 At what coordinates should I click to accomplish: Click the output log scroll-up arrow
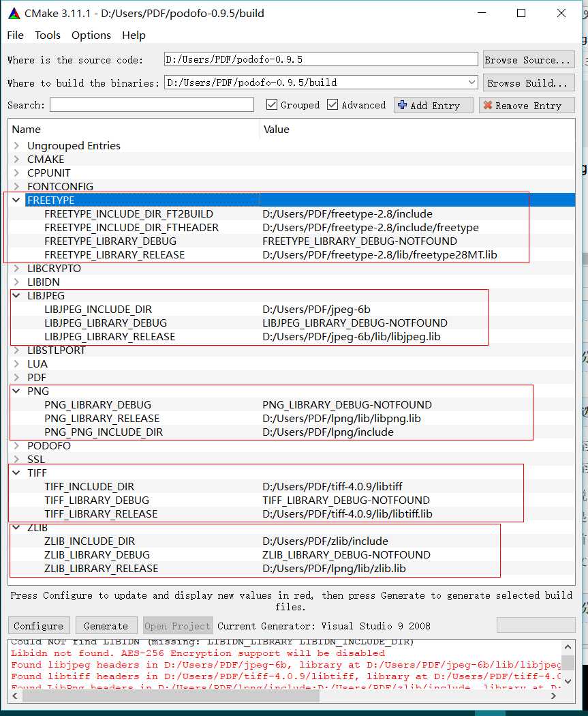[x=568, y=646]
